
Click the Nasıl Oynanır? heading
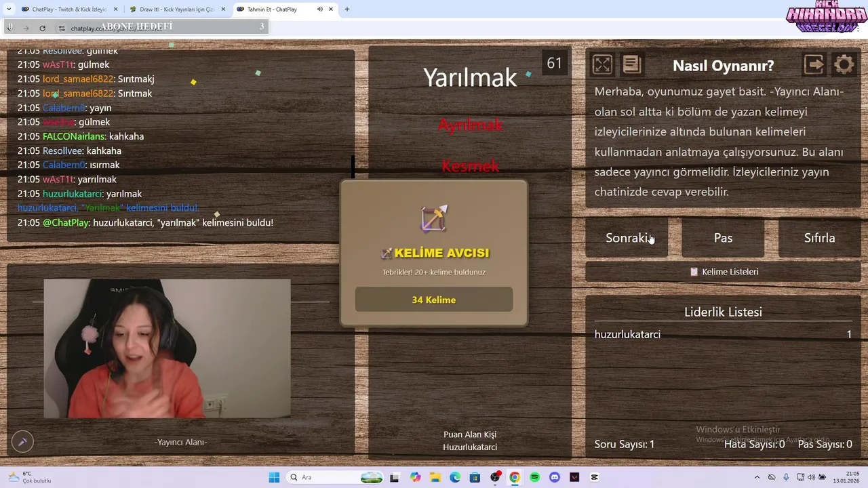pyautogui.click(x=723, y=66)
